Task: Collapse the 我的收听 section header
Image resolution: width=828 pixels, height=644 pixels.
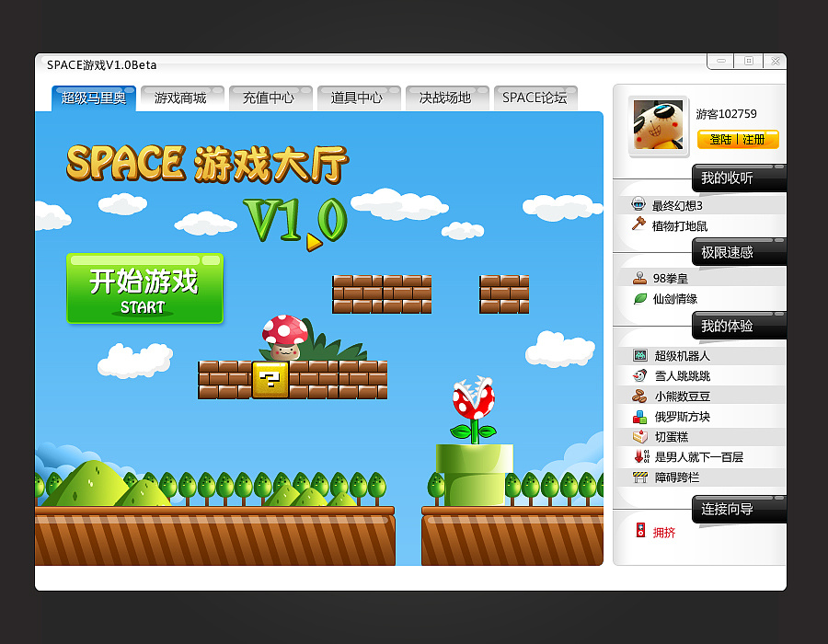Action: pyautogui.click(x=739, y=178)
